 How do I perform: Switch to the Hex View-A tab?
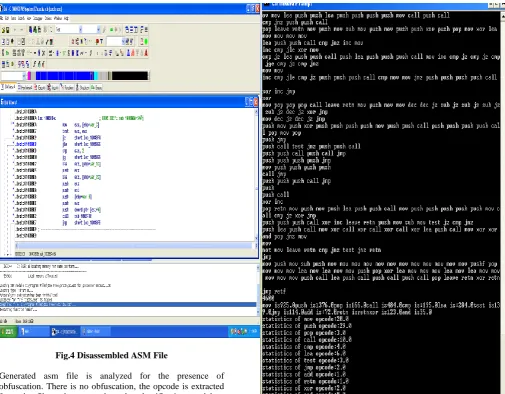pyautogui.click(x=25, y=87)
